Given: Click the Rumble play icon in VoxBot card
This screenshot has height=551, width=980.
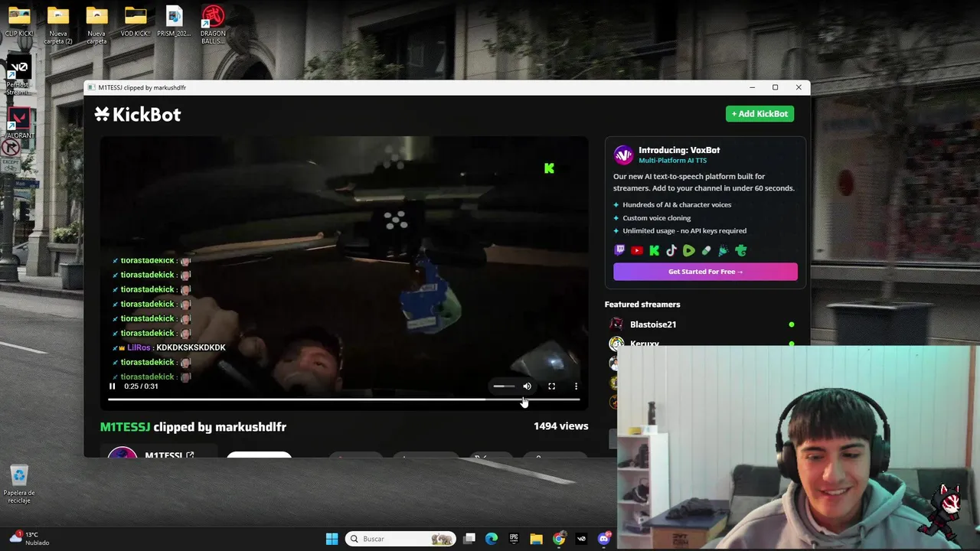Looking at the screenshot, I should (x=689, y=250).
